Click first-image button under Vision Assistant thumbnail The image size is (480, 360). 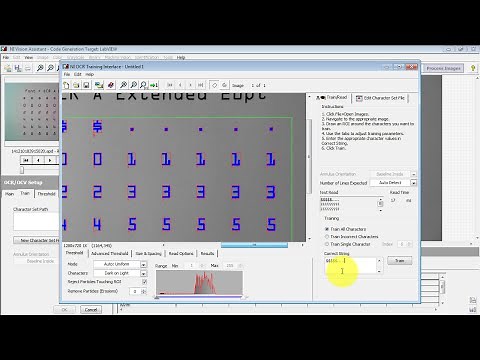tap(26, 160)
